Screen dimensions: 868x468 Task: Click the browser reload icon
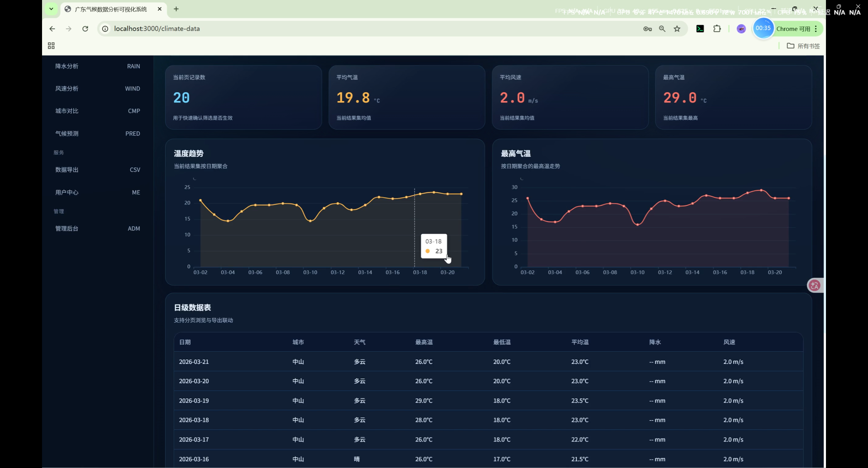(x=85, y=29)
